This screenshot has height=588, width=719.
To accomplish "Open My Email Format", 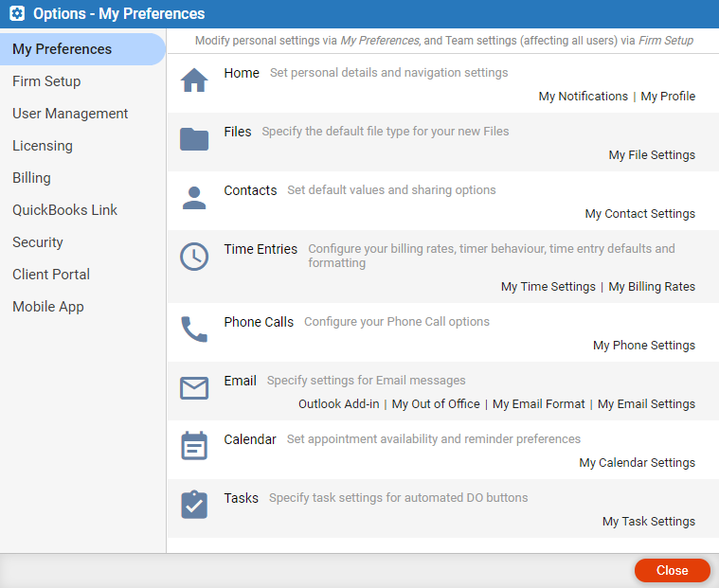I will pos(538,403).
